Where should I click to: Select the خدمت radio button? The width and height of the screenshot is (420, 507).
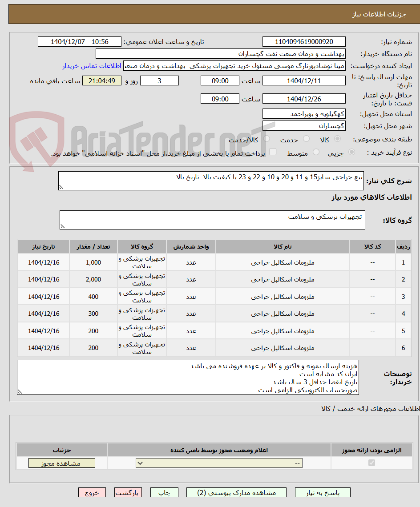click(306, 139)
